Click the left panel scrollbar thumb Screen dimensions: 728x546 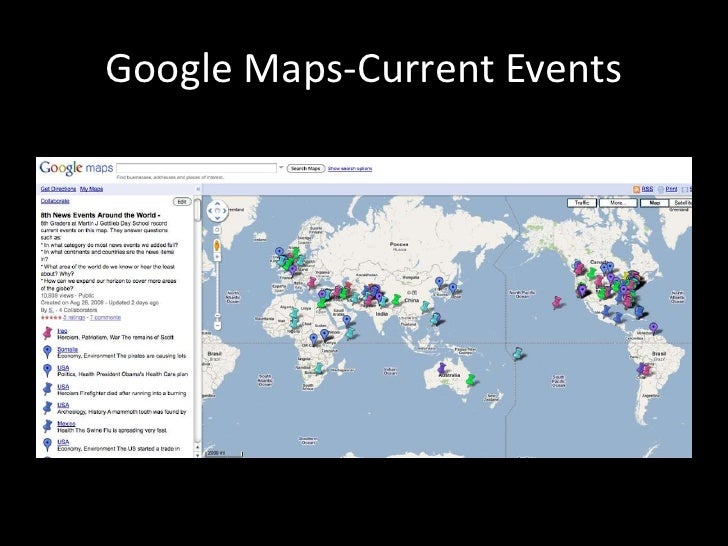pos(198,210)
